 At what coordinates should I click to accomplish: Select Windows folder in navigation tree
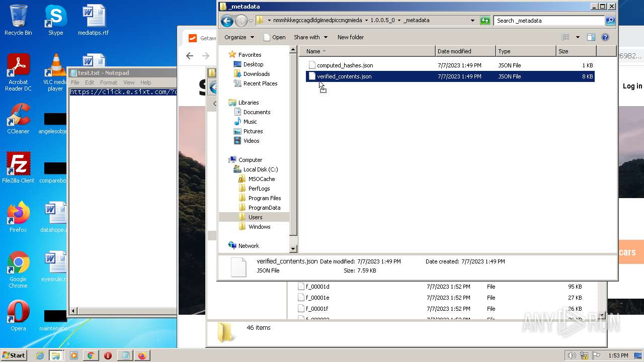(x=259, y=227)
